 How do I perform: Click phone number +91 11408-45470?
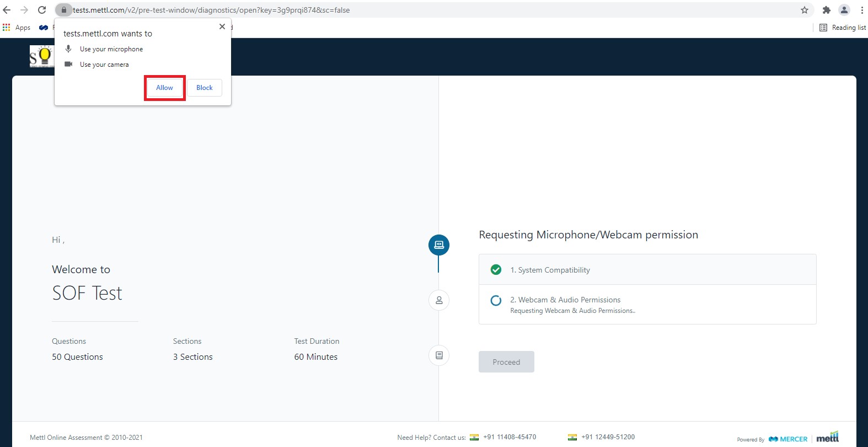tap(510, 437)
